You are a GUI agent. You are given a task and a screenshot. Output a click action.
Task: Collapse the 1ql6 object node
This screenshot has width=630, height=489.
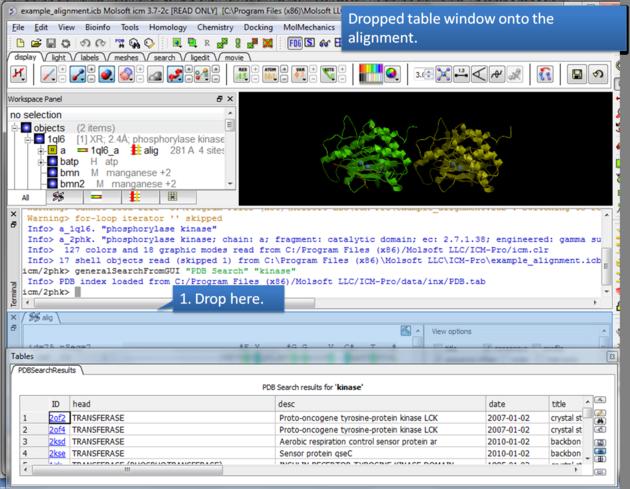[27, 138]
